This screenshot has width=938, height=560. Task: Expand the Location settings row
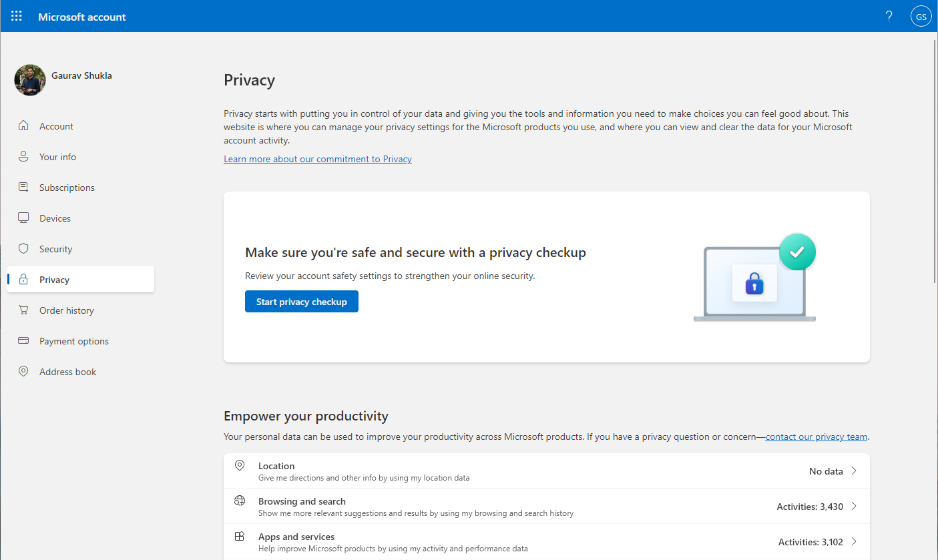(x=853, y=471)
